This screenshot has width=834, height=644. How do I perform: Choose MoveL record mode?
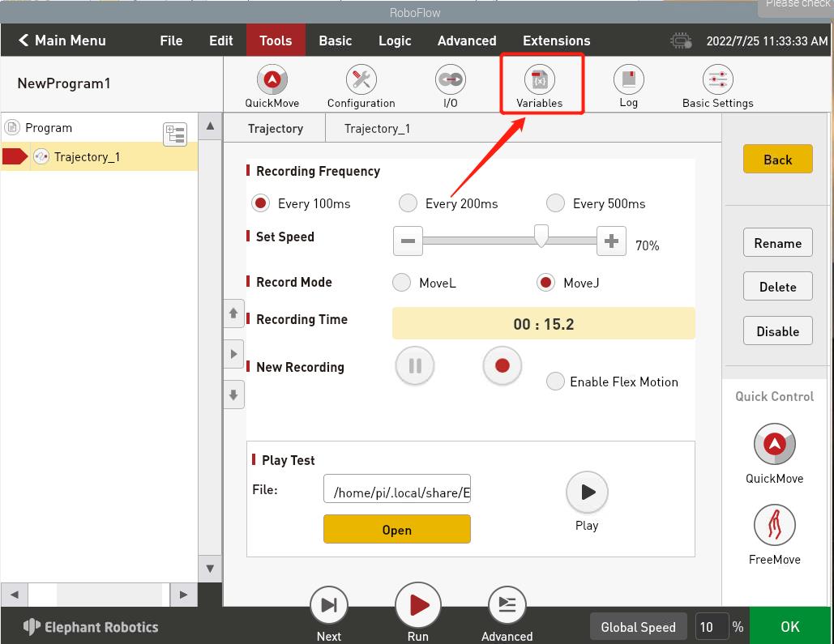point(402,283)
